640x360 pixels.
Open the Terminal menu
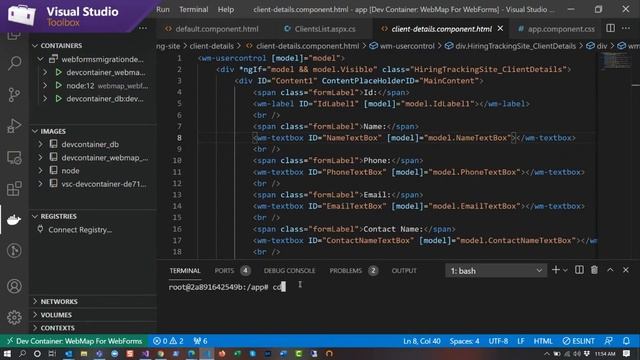(x=193, y=9)
